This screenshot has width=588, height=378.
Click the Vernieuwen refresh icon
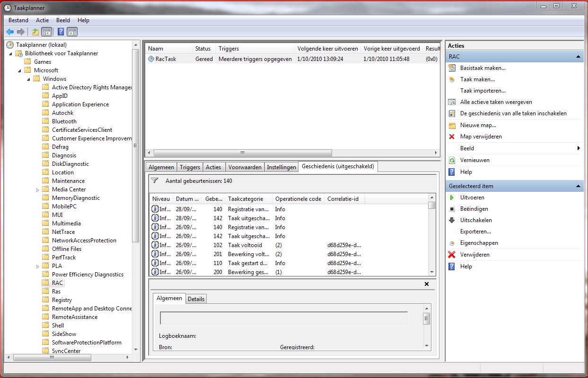[452, 160]
